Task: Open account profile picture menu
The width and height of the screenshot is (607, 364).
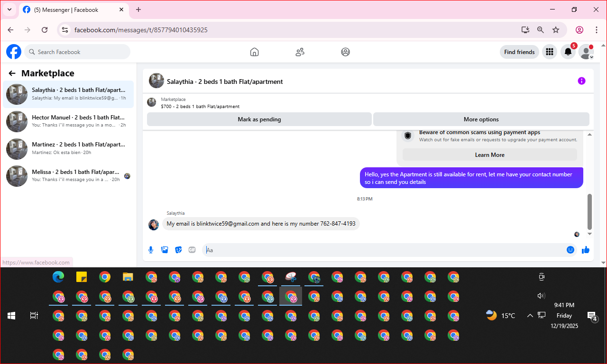Action: (x=586, y=52)
